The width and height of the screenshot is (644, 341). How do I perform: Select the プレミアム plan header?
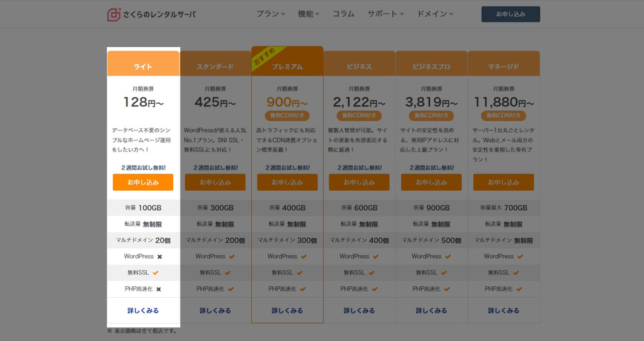point(287,62)
